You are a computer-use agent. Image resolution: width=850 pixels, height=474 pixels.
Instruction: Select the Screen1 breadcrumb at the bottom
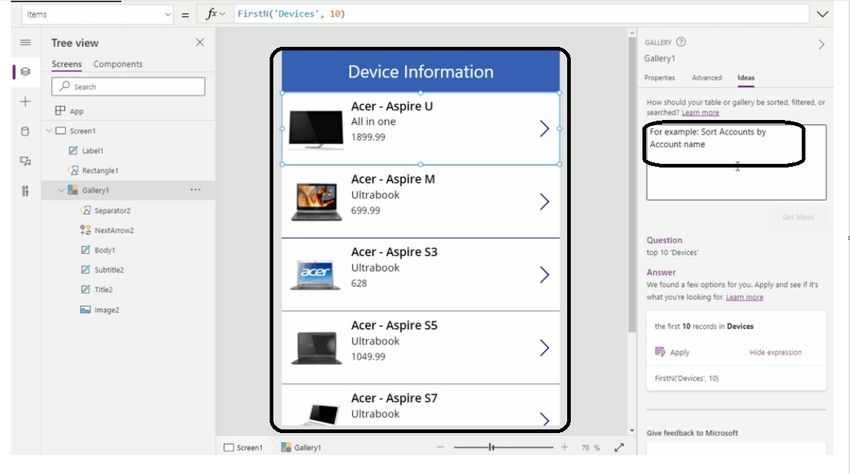click(243, 447)
